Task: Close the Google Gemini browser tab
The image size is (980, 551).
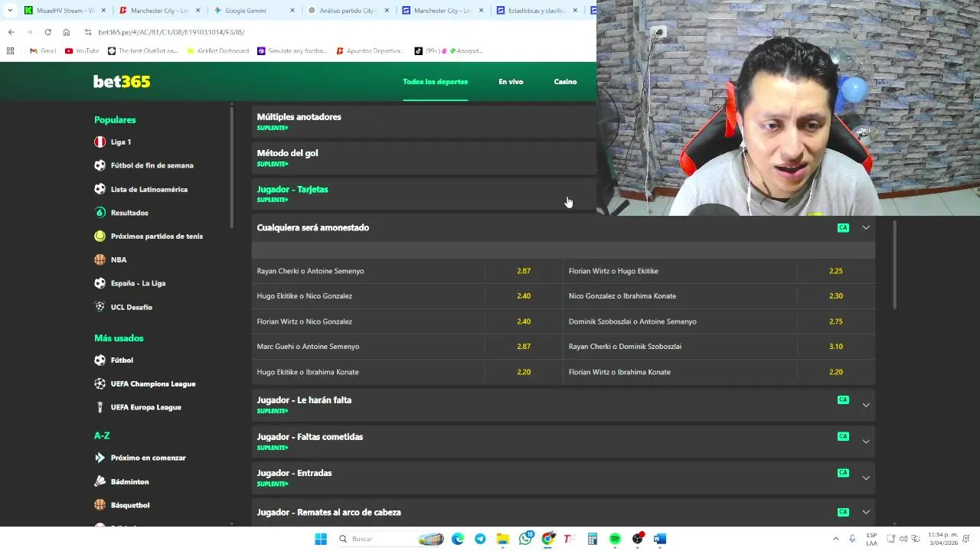Action: pos(292,11)
